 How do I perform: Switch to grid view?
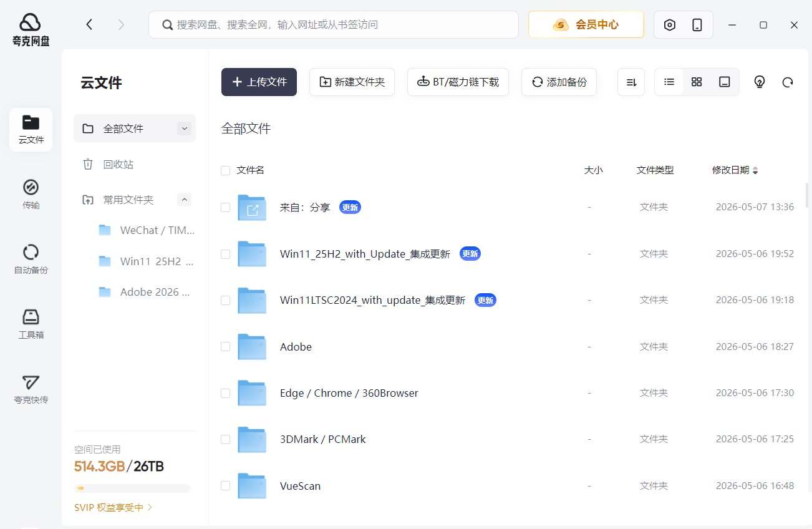pyautogui.click(x=697, y=82)
